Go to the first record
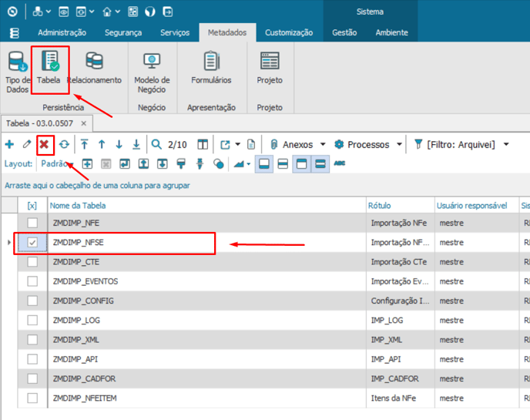 (85, 145)
